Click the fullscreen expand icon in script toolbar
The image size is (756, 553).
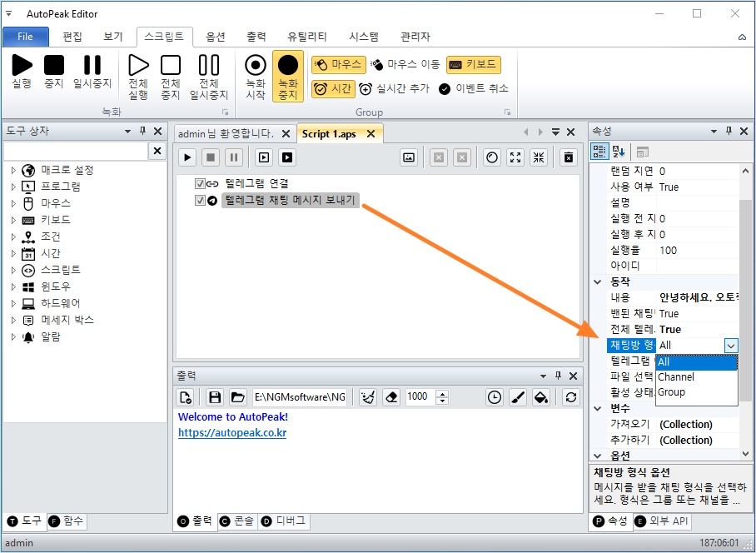[515, 157]
